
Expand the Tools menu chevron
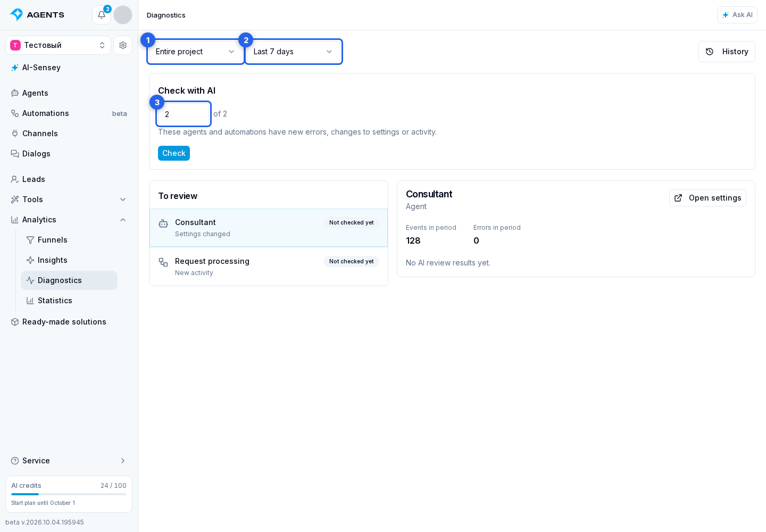pos(123,199)
